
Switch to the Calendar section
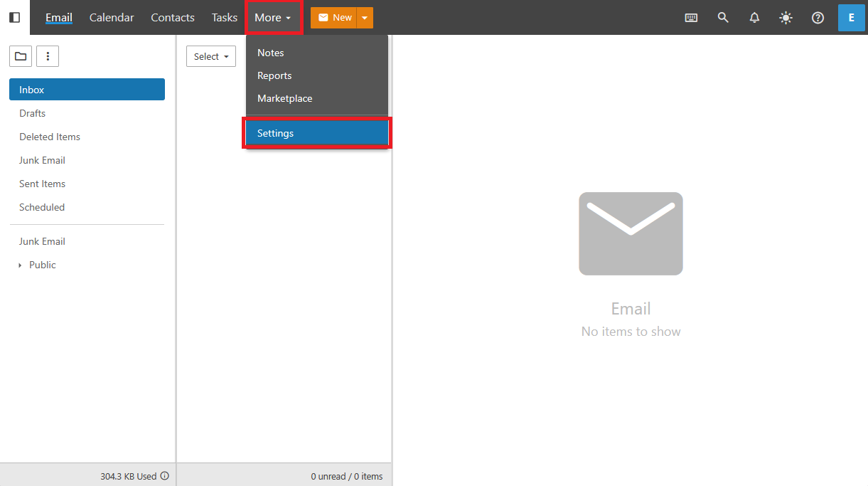[112, 18]
